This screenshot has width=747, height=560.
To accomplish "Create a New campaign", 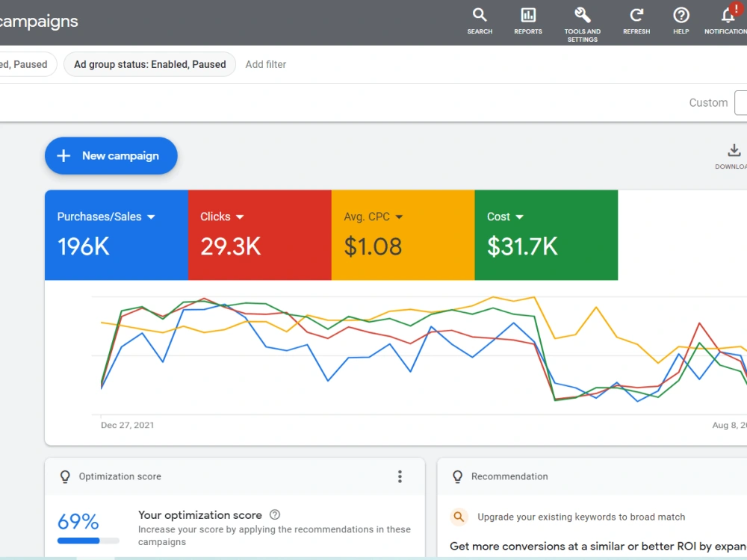I will coord(111,156).
